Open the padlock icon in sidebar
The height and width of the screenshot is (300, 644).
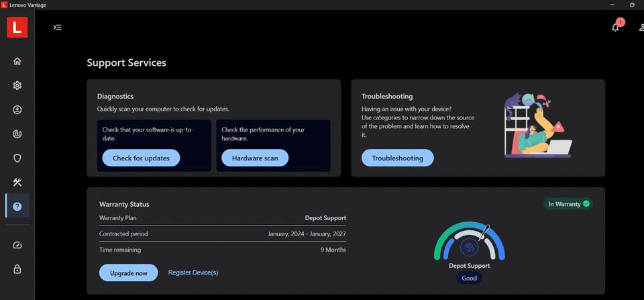(17, 269)
